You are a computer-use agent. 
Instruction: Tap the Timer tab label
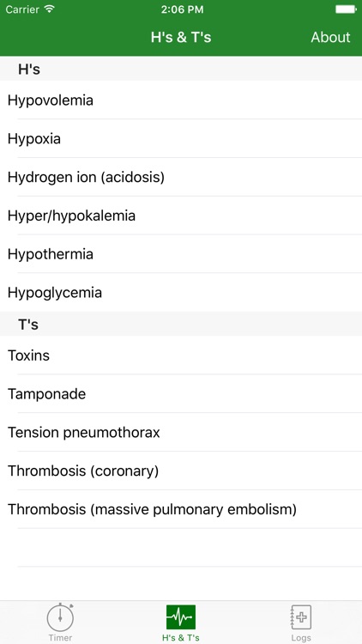click(x=60, y=638)
